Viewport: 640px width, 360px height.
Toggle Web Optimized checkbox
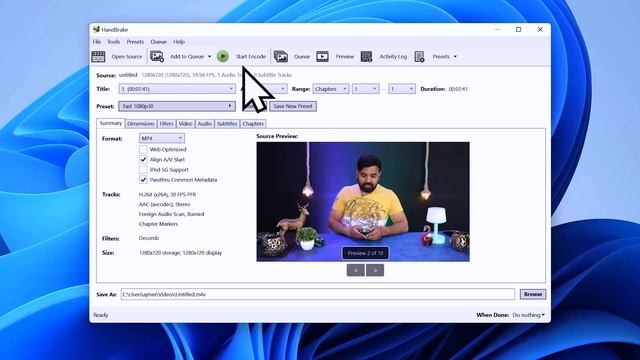pos(143,149)
